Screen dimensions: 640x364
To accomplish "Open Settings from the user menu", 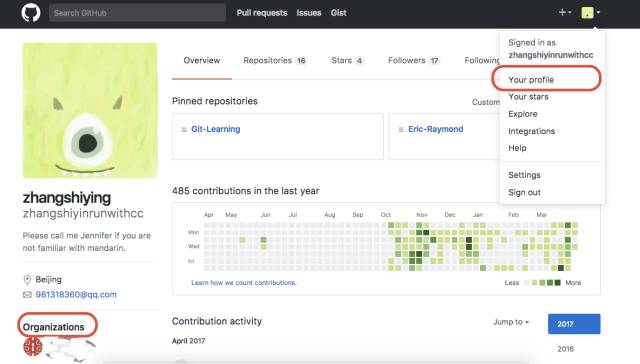I will pos(524,175).
